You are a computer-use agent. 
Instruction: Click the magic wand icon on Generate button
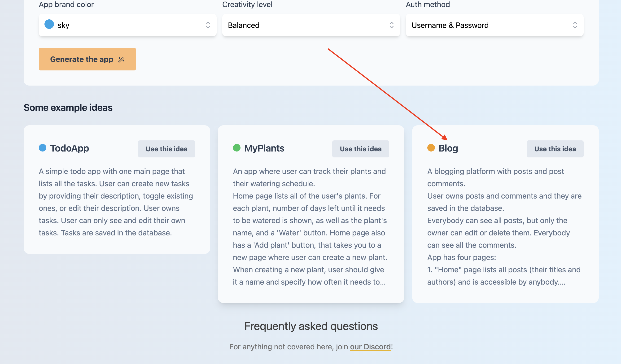pos(121,60)
